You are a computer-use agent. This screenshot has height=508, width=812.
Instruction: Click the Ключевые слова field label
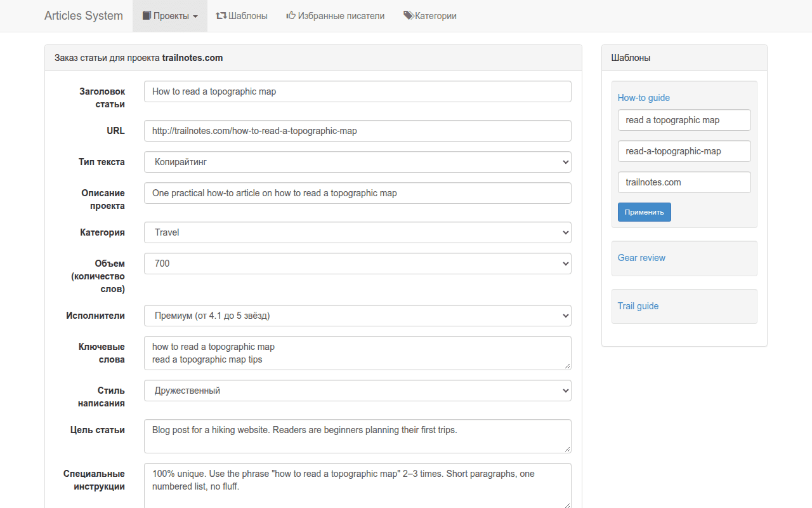tap(101, 353)
